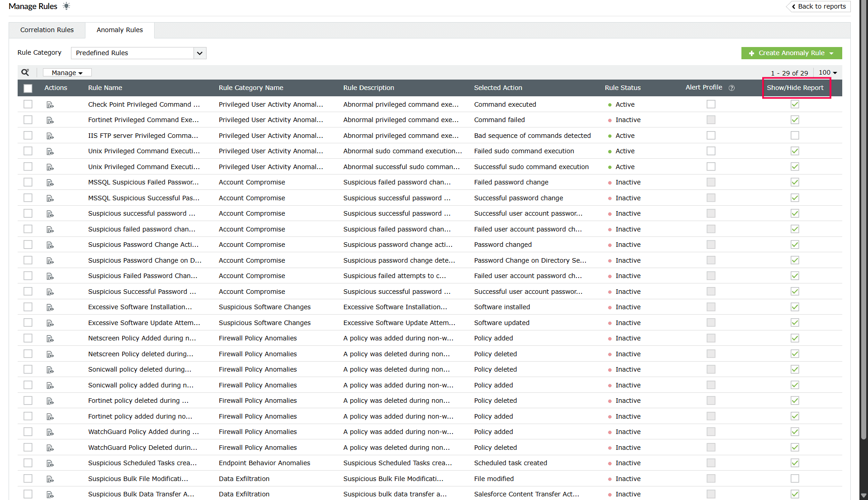The image size is (868, 500).
Task: Click the Rule Status column header
Action: [623, 88]
